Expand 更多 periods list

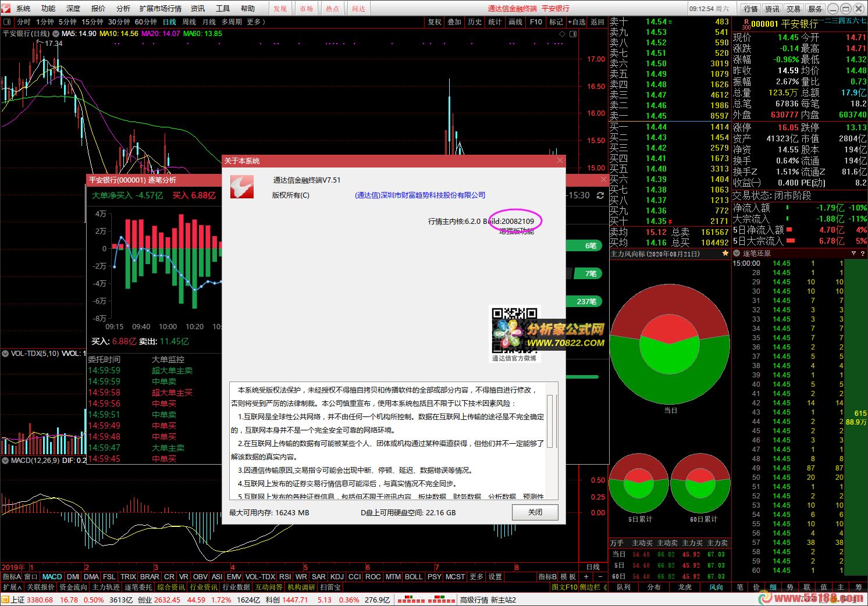point(256,22)
